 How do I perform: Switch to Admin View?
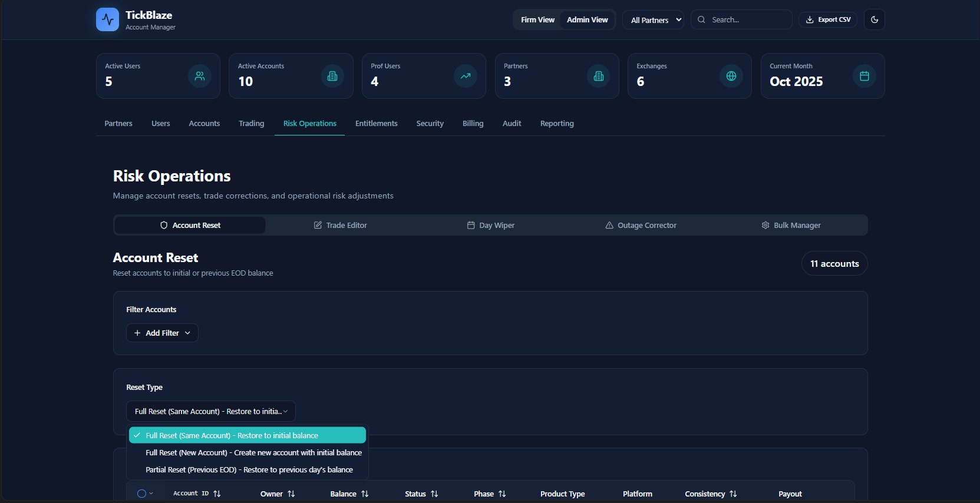pos(587,19)
